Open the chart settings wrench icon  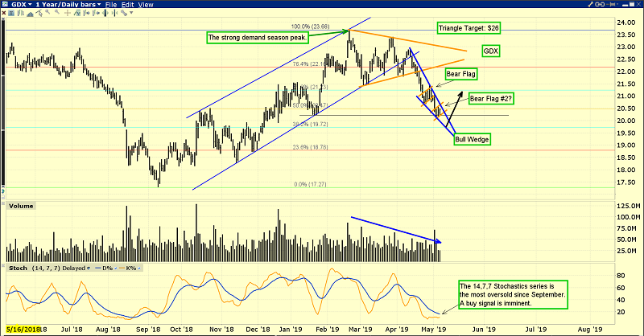point(590,4)
